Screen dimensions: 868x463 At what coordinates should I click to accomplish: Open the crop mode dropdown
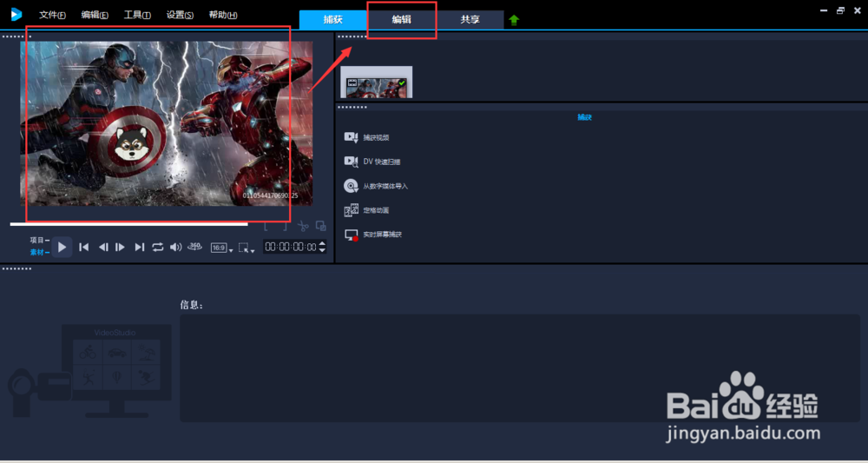pyautogui.click(x=247, y=248)
